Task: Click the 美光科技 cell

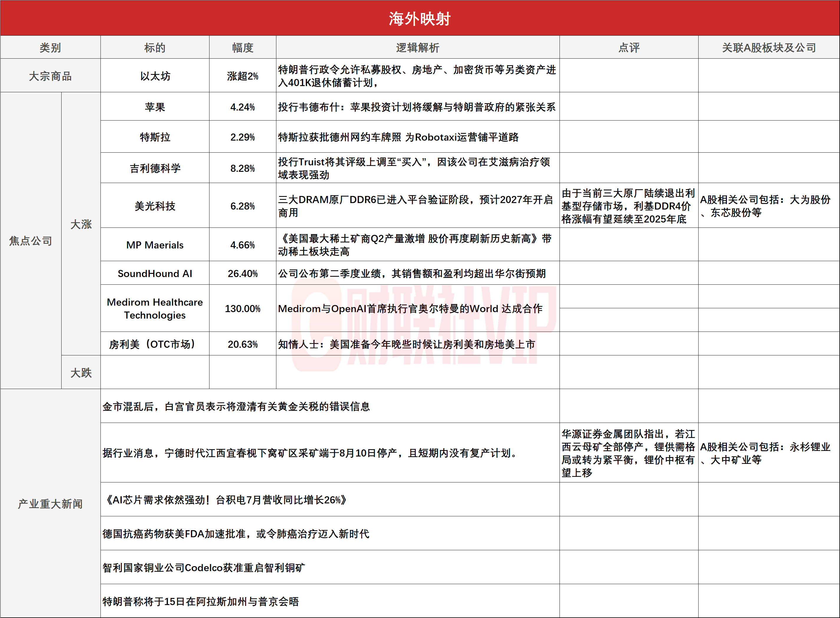Action: [155, 206]
